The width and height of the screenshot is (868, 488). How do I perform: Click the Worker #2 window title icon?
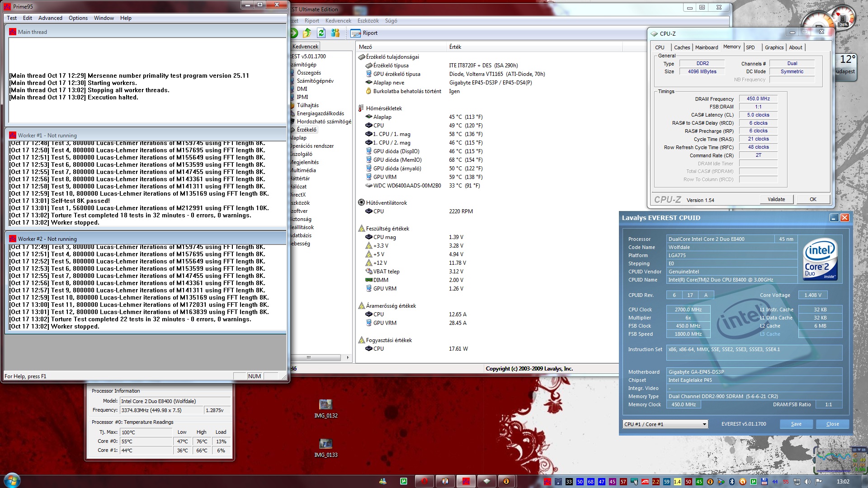pyautogui.click(x=13, y=239)
